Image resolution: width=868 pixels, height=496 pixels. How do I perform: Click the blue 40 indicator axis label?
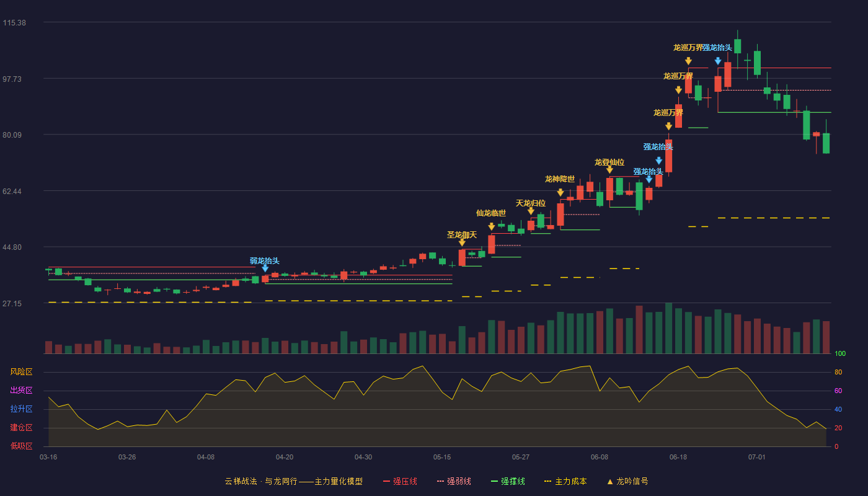click(x=838, y=409)
